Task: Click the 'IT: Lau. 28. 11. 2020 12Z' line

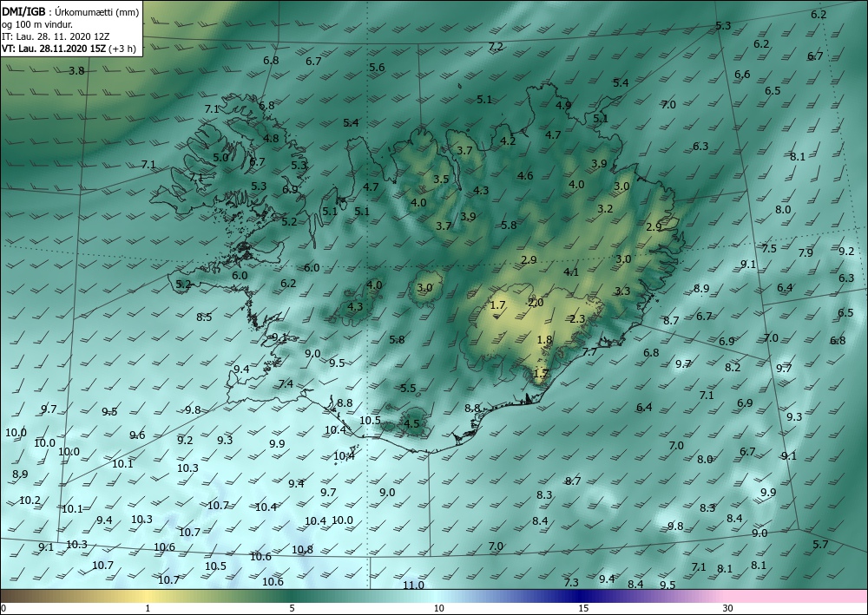Action: [x=56, y=36]
